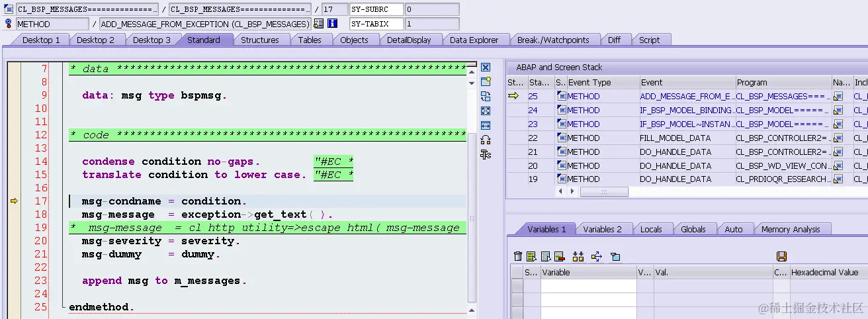Select the DetailDisplay tab
Screen dimensions: 868x319
(x=409, y=40)
